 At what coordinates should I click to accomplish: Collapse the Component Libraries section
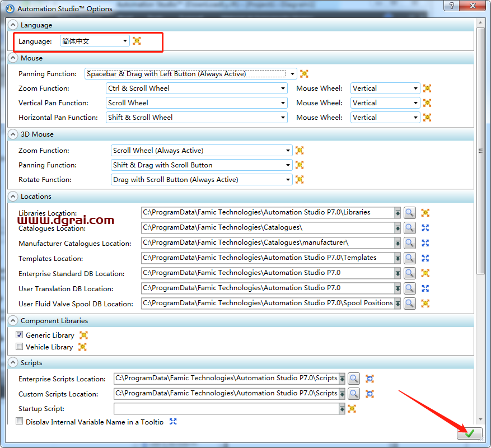pos(13,320)
